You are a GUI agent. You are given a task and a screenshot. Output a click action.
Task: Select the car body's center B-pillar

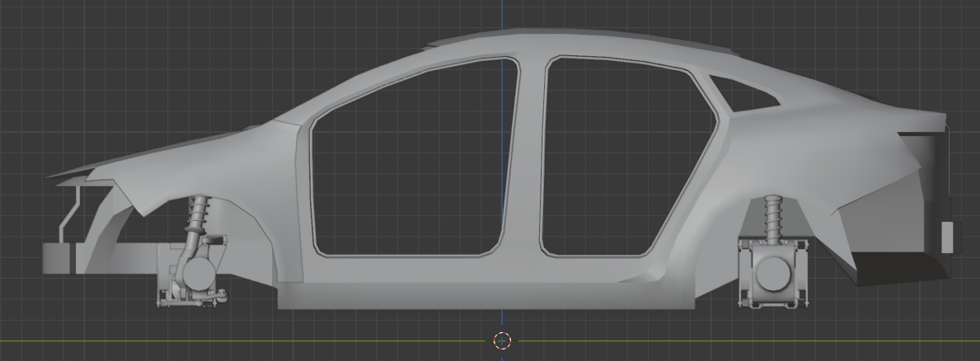(x=528, y=156)
